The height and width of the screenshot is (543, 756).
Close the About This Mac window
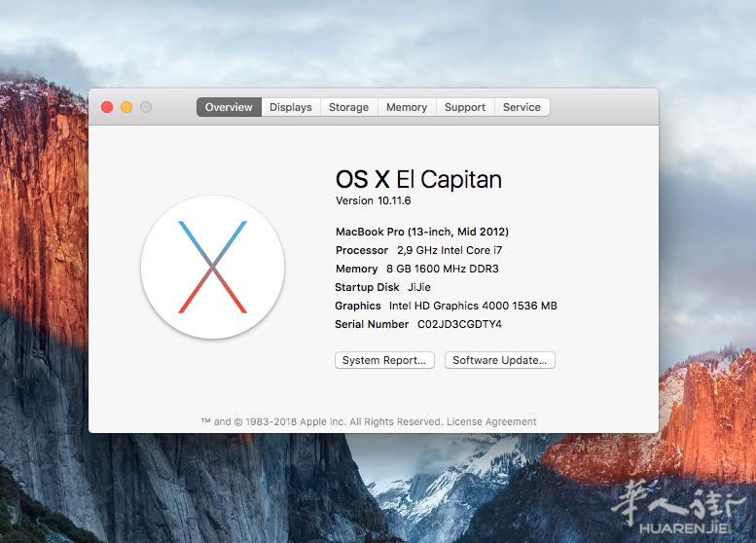[107, 107]
